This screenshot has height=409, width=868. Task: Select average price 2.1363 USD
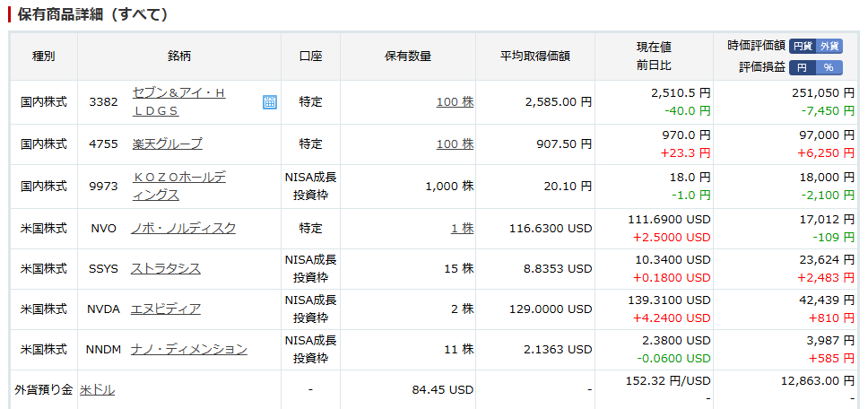coord(557,349)
